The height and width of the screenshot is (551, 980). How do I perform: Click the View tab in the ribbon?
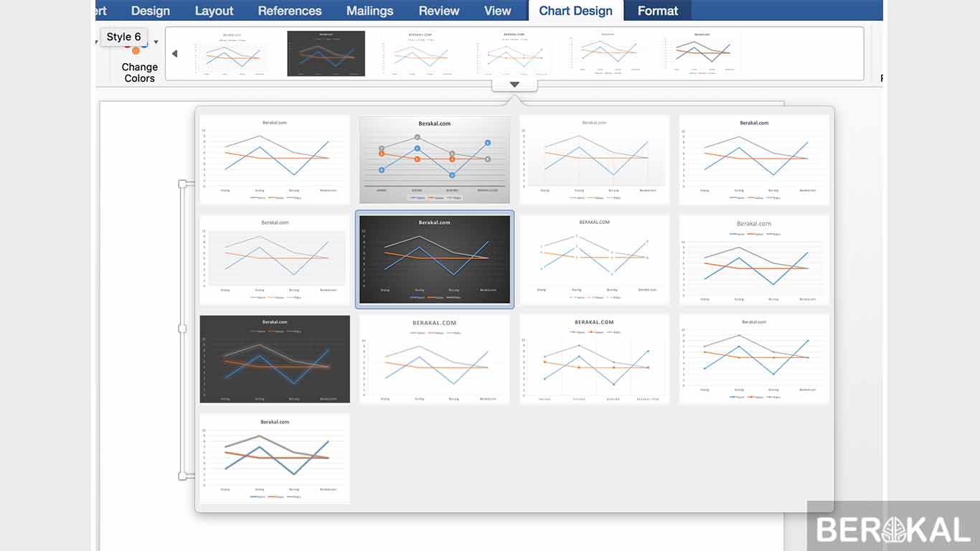tap(497, 11)
